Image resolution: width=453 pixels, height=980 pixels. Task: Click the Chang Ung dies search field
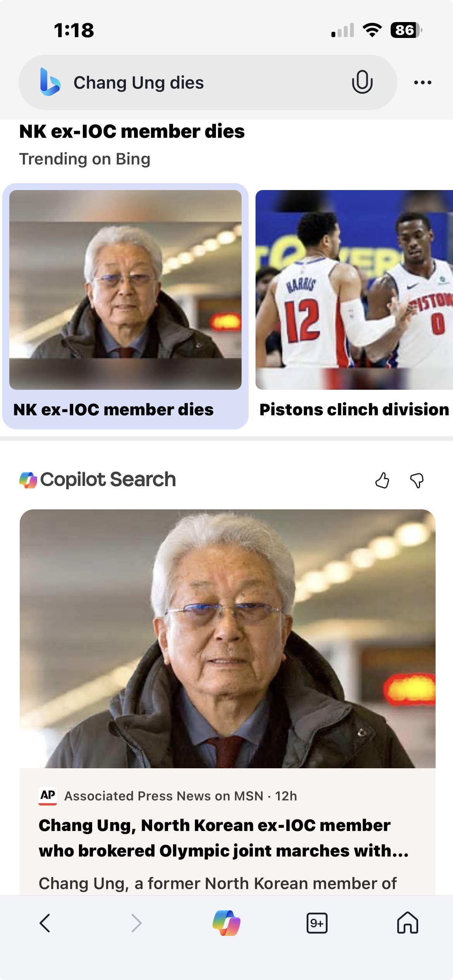coord(208,82)
